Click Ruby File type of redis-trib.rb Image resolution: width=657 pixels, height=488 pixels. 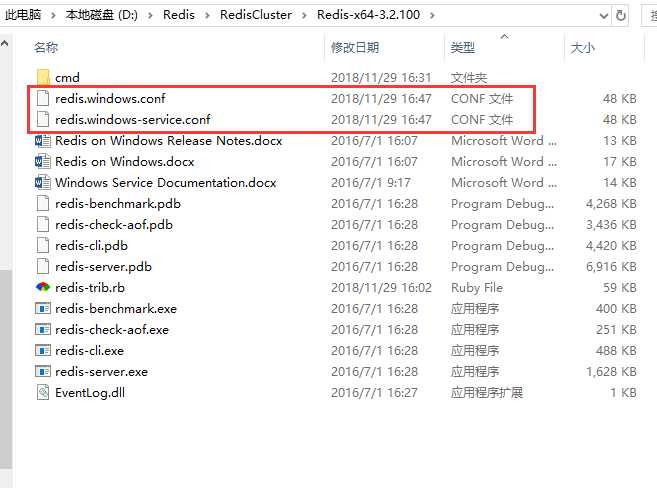pyautogui.click(x=477, y=288)
